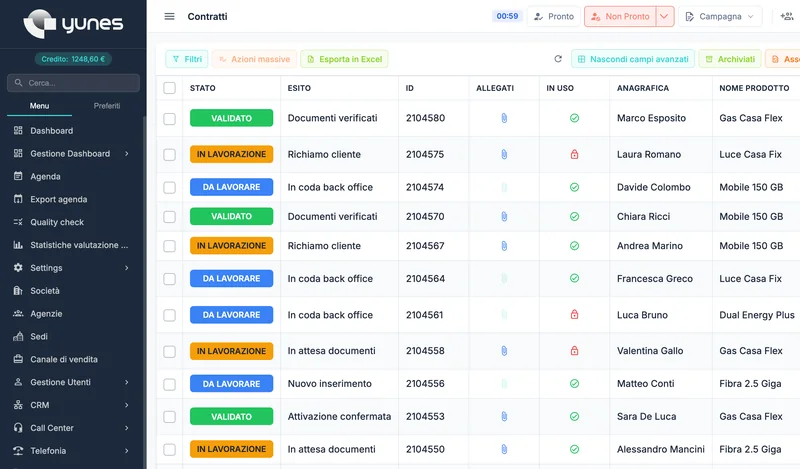The width and height of the screenshot is (800, 469).
Task: Click the hamburger menu icon beside Contratti
Action: (169, 16)
